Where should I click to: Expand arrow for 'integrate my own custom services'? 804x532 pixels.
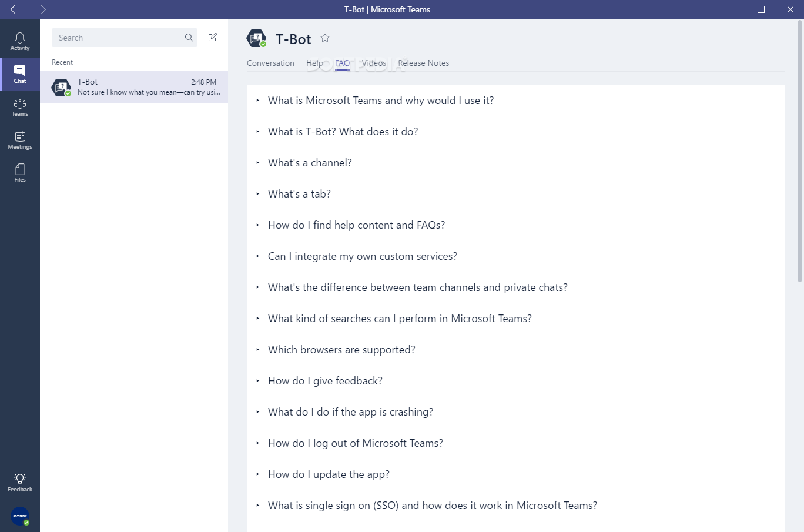(258, 256)
